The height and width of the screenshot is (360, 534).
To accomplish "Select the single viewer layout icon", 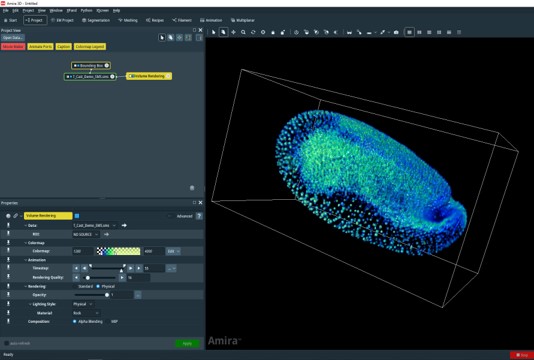I will coord(409,32).
